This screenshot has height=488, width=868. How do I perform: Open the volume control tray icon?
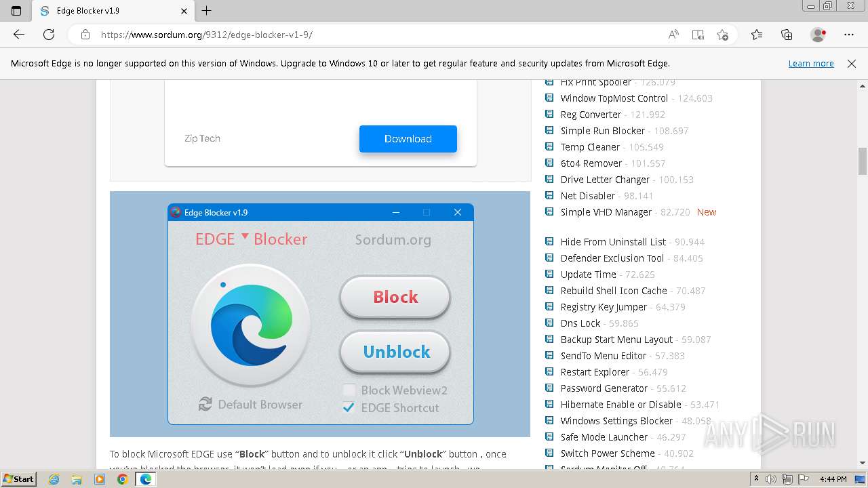772,479
